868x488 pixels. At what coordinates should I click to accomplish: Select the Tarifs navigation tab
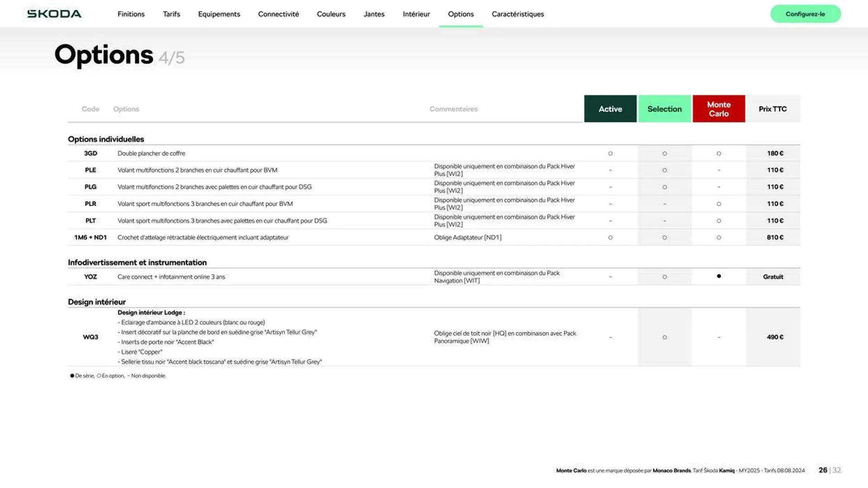pyautogui.click(x=171, y=14)
